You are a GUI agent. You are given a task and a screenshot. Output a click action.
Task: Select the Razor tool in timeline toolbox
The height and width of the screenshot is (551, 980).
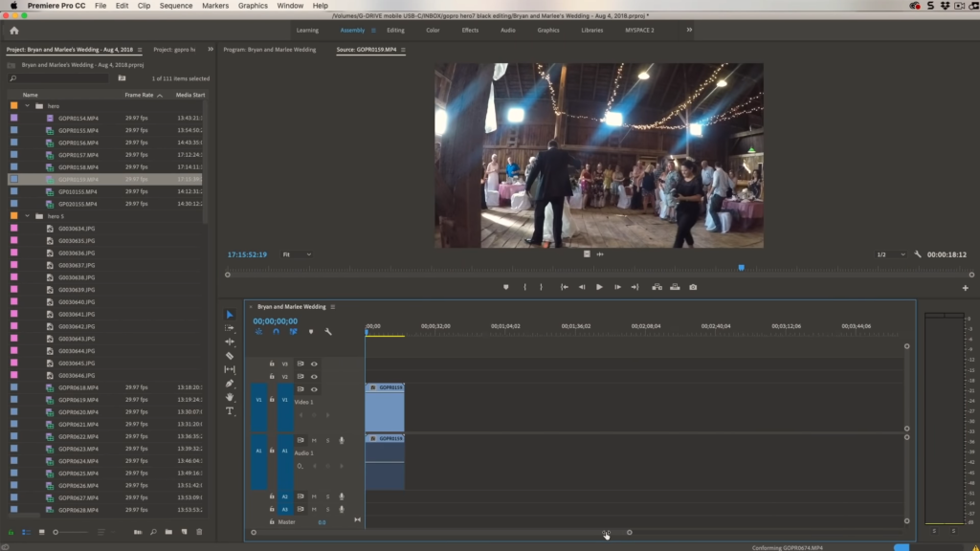[230, 356]
